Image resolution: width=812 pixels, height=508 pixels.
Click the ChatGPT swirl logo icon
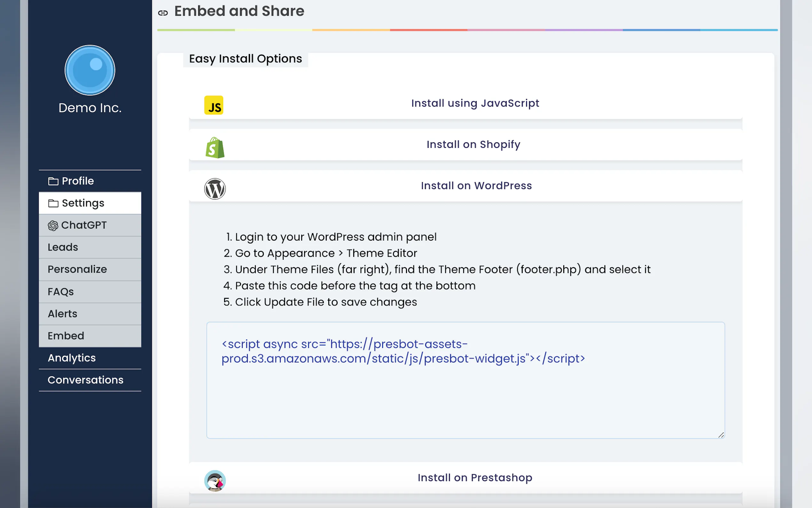[x=53, y=226]
